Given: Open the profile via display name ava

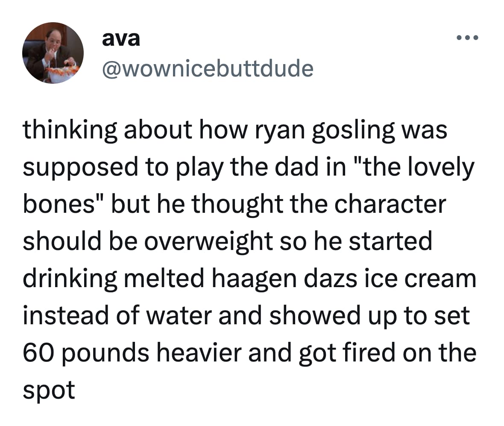Looking at the screenshot, I should click(121, 39).
